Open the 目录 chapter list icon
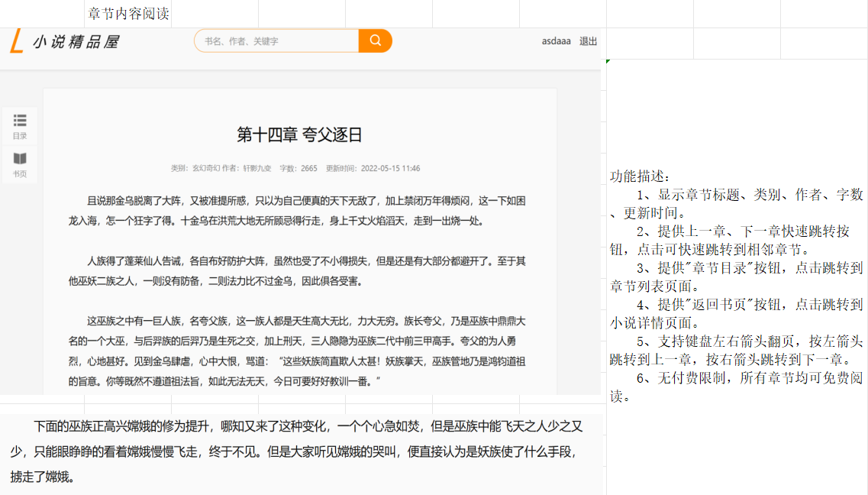Image resolution: width=868 pixels, height=495 pixels. click(x=20, y=126)
